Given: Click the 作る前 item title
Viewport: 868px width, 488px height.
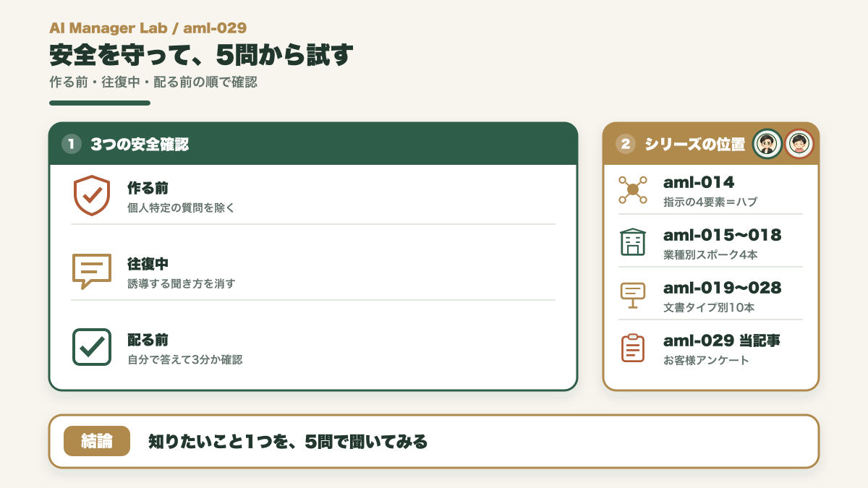Looking at the screenshot, I should (x=148, y=188).
